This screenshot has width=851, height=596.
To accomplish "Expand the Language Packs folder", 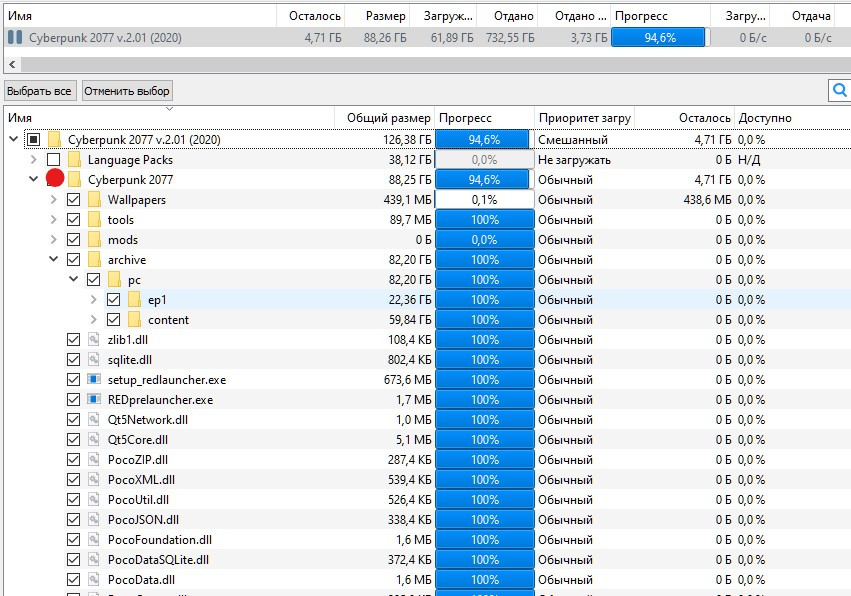I will tap(33, 160).
